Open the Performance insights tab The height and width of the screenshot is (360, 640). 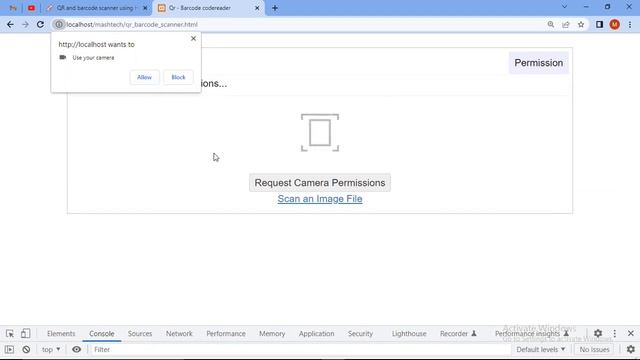[531, 333]
